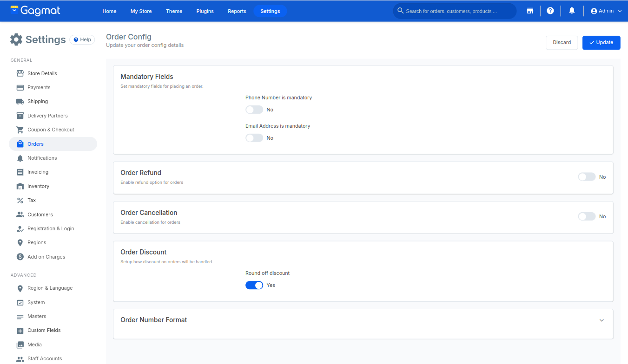This screenshot has height=364, width=628.
Task: Open Delivery Partners settings link
Action: 47,116
